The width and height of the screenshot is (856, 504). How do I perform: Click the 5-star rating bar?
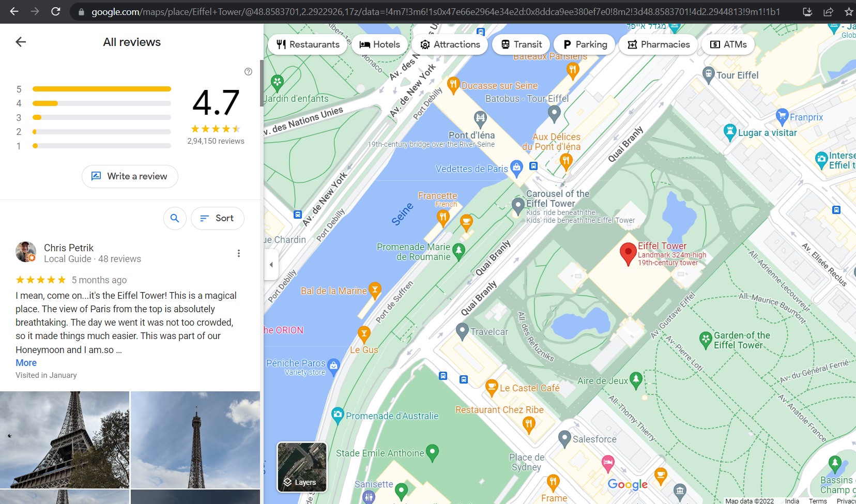pos(101,89)
